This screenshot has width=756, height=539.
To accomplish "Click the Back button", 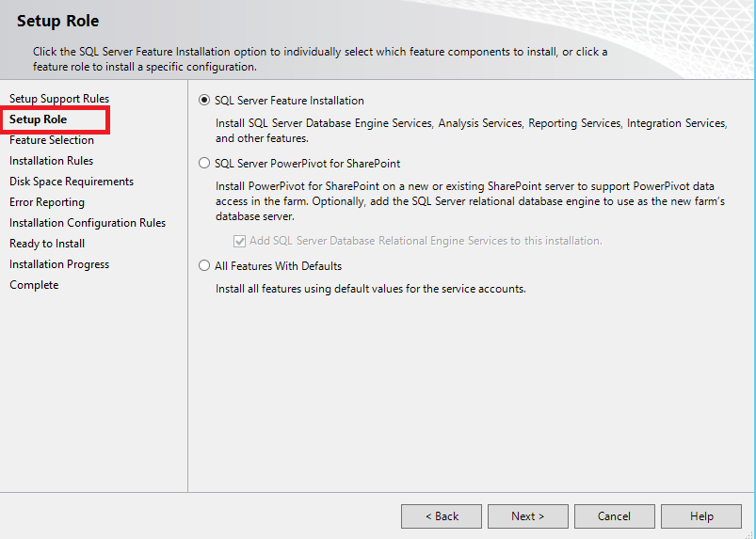I will click(x=441, y=516).
